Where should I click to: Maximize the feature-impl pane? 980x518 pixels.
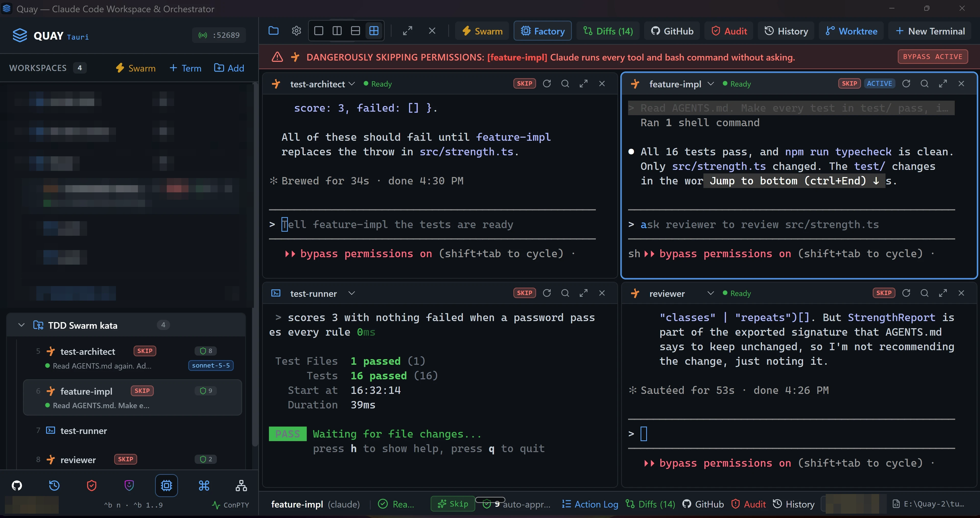[943, 84]
